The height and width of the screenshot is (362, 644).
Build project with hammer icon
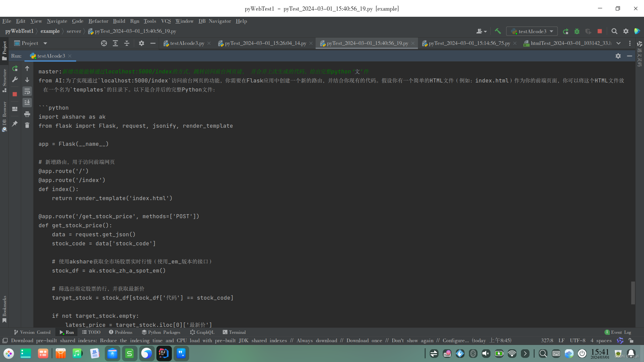(x=498, y=31)
